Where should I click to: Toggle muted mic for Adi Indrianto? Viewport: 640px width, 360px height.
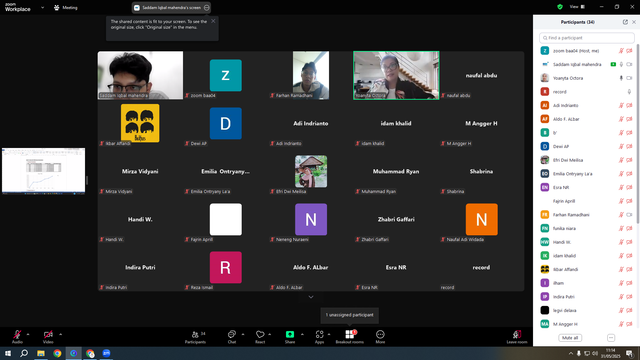click(621, 105)
